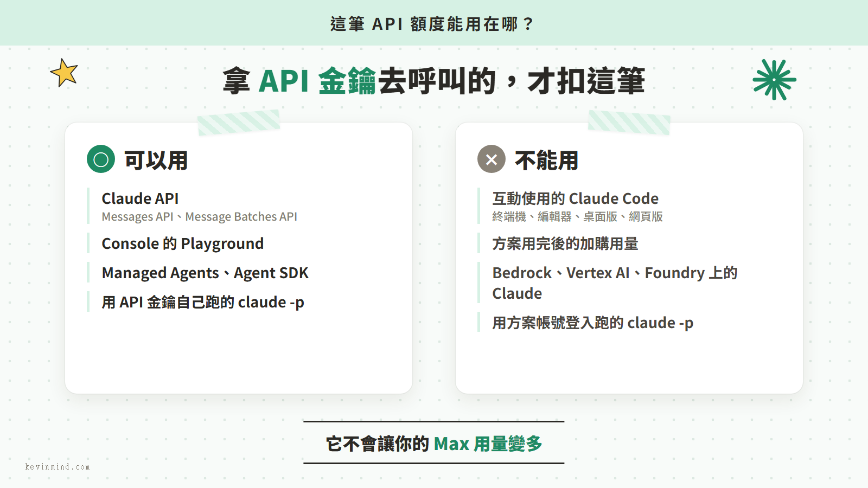Screen dimensions: 868x488
Task: Click the green asterisk burst icon
Action: click(x=774, y=80)
